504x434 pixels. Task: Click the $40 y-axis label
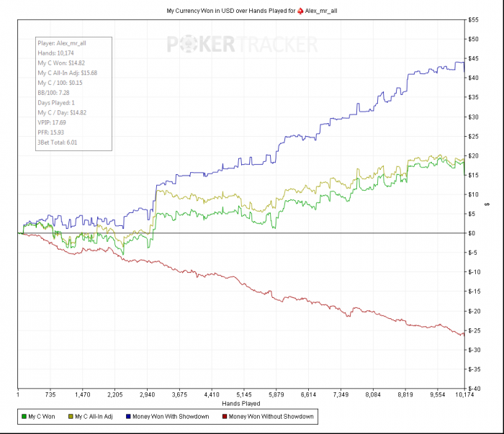pos(474,78)
